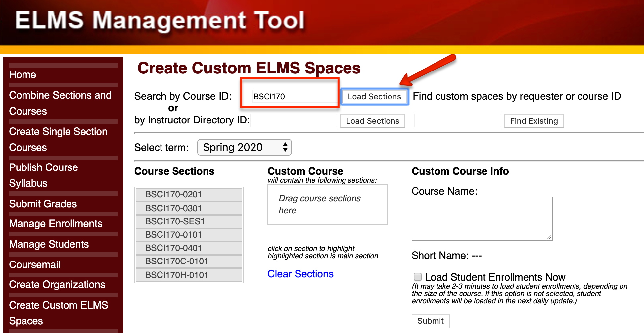Open the Select term dropdown showing Spring 2020
The height and width of the screenshot is (333, 644).
(244, 147)
